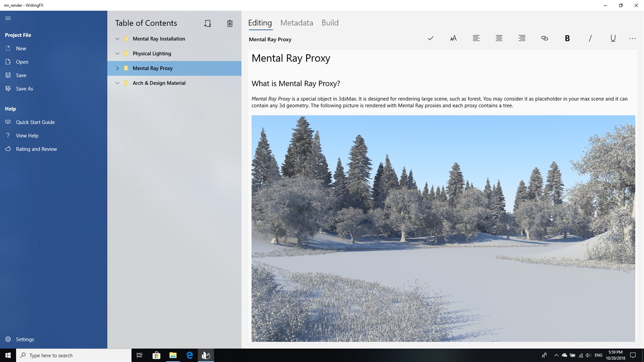Open the font size (AA) tool
The width and height of the screenshot is (644, 362).
click(453, 39)
